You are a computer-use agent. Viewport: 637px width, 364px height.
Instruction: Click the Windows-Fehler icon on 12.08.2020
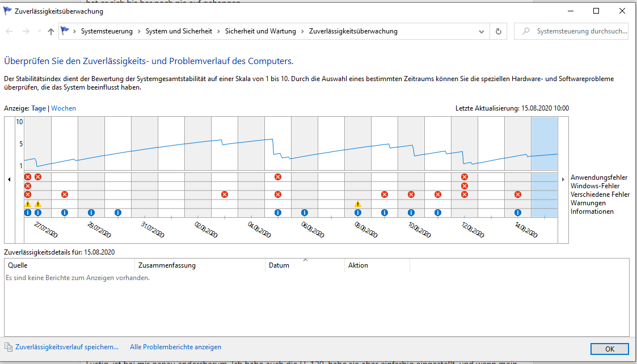tap(465, 185)
